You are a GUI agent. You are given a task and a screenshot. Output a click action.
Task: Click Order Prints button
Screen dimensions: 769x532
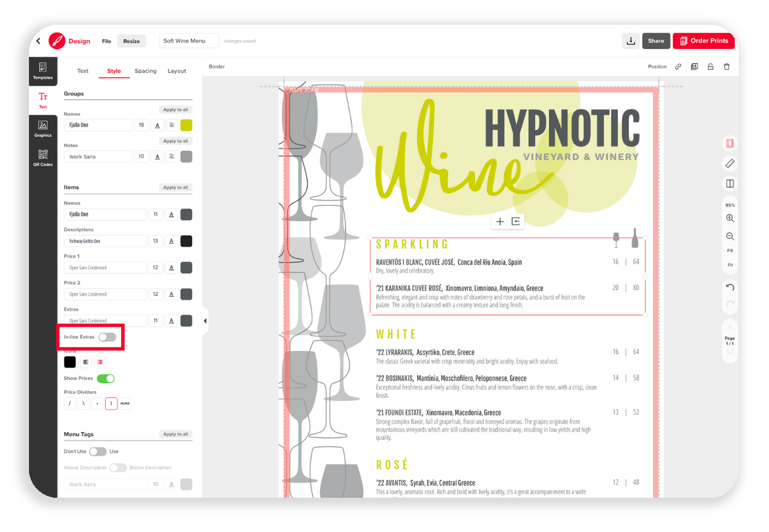click(703, 41)
